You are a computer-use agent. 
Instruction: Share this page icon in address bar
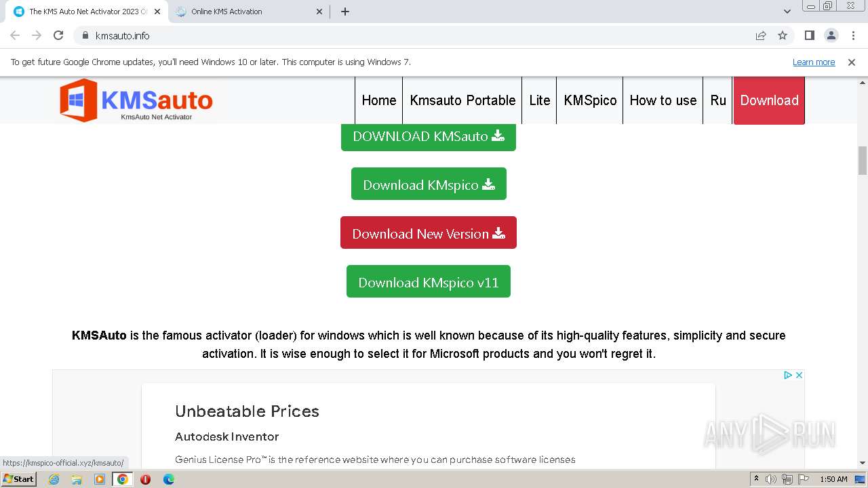click(x=761, y=35)
